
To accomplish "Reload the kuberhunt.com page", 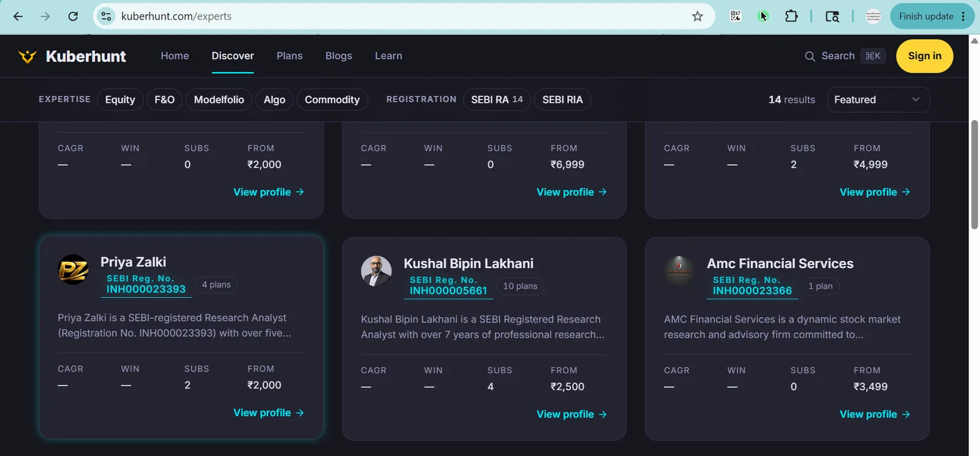I will [x=73, y=17].
